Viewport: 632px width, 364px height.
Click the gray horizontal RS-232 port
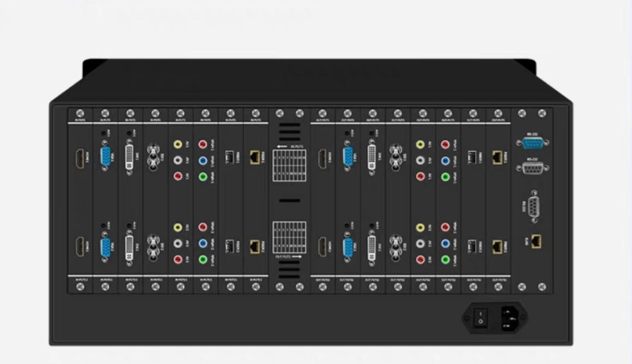click(x=532, y=168)
